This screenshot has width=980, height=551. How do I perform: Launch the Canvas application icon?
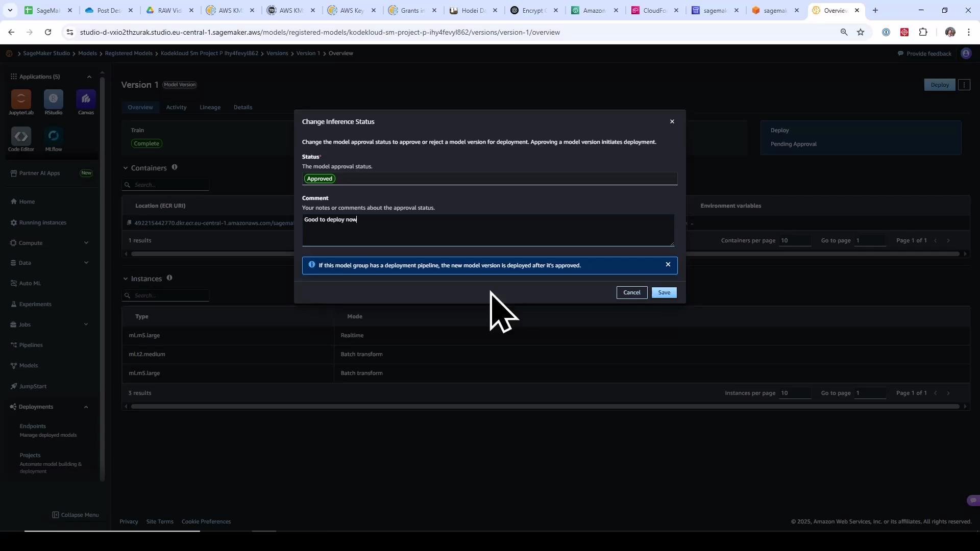coord(86,99)
